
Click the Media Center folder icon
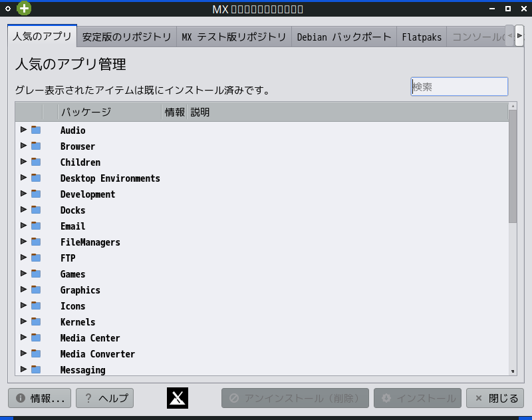pos(36,337)
